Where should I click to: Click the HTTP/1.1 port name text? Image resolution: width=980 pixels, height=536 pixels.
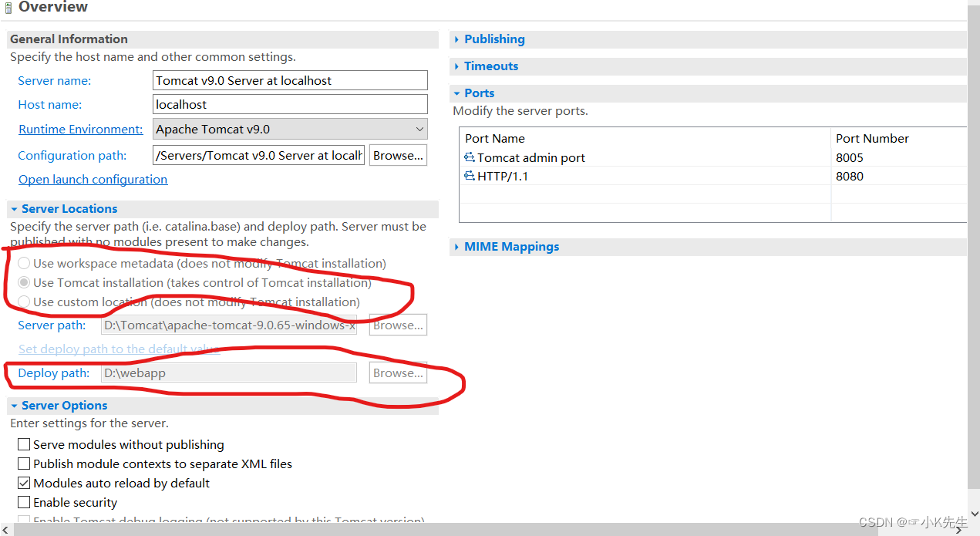tap(503, 176)
